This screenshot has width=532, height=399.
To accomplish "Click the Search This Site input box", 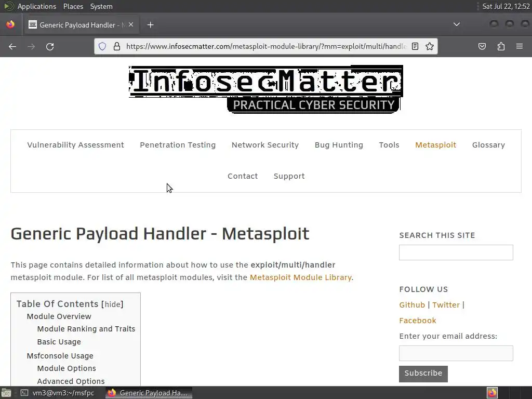I will (x=456, y=252).
